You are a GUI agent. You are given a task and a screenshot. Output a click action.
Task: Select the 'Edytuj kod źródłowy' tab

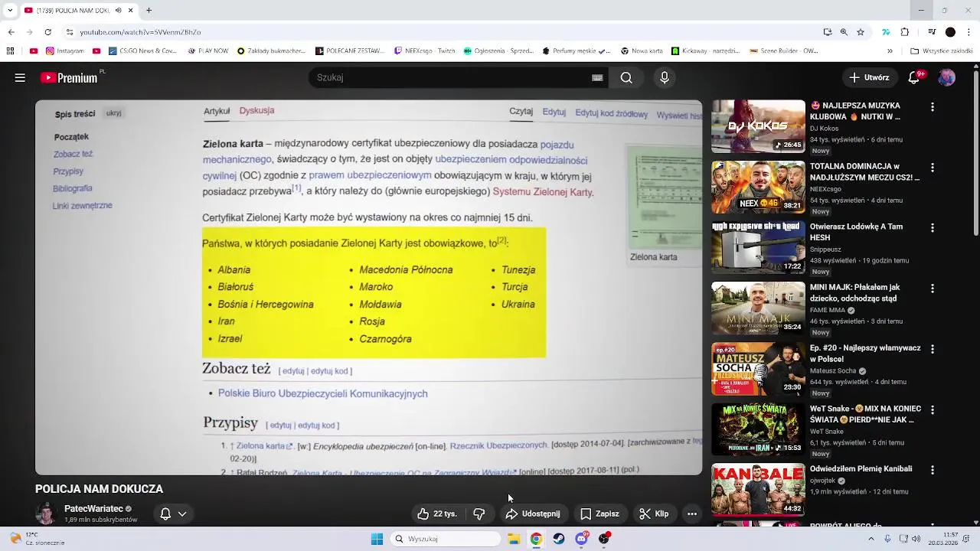612,113
